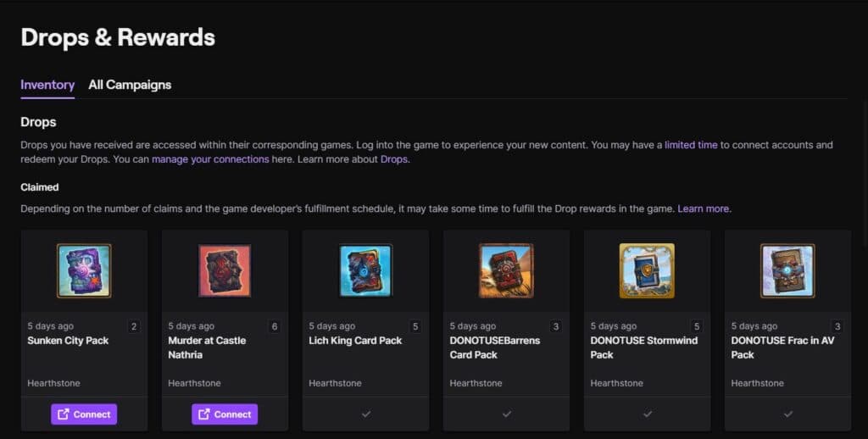
Task: Click the DONOTUSE Frac in AV Pack image
Action: click(x=787, y=270)
